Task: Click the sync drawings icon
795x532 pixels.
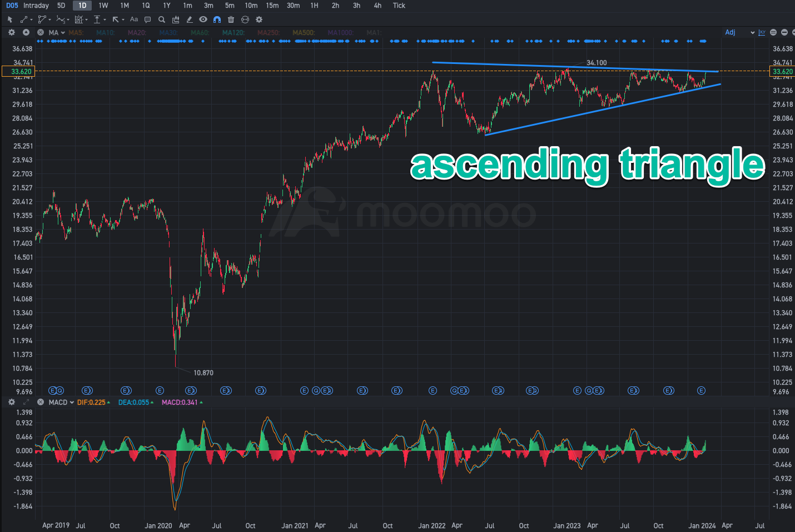Action: [x=245, y=19]
